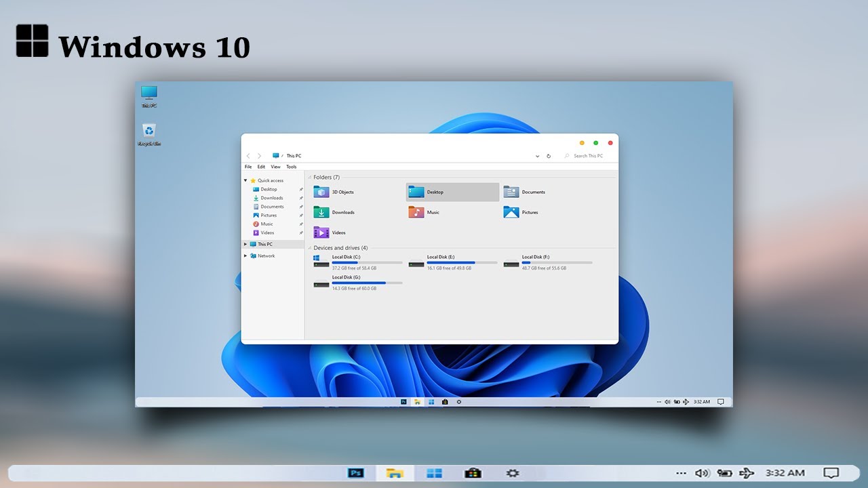Click the battery icon in enlarged system tray
This screenshot has height=488, width=868.
724,473
